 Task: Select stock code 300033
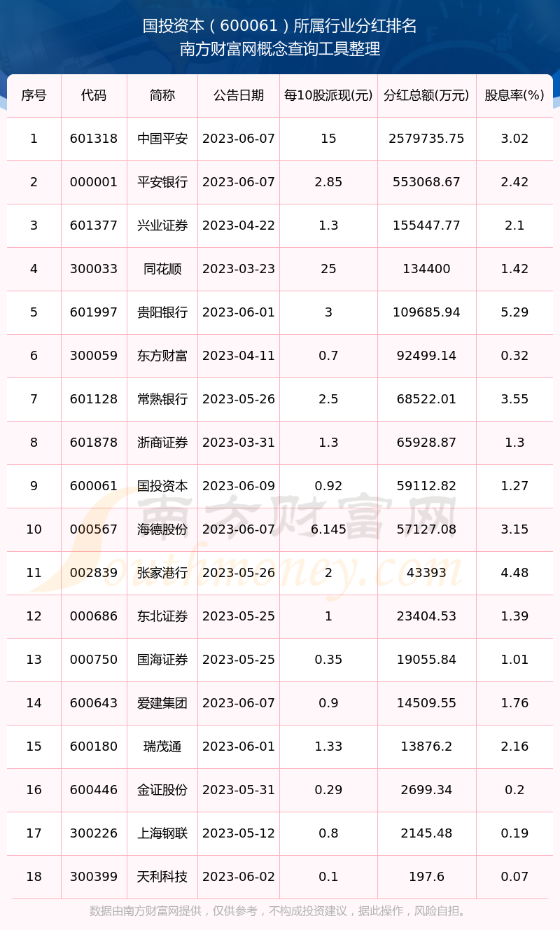coord(94,269)
